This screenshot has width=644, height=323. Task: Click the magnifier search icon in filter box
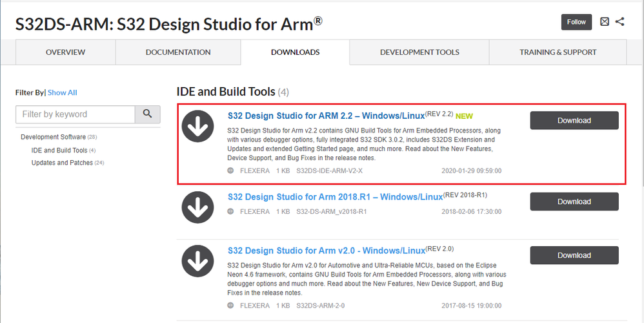click(147, 114)
